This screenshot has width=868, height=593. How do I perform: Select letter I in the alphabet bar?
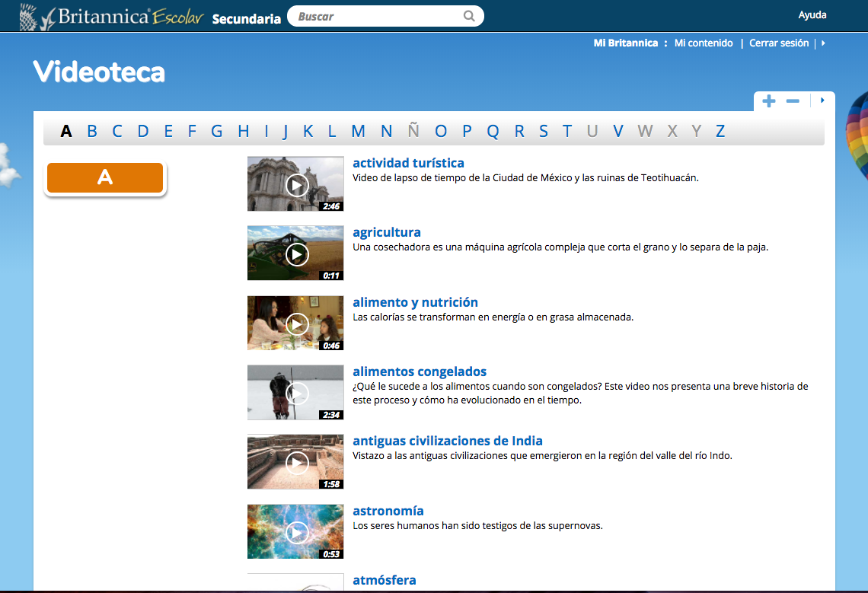click(x=266, y=131)
